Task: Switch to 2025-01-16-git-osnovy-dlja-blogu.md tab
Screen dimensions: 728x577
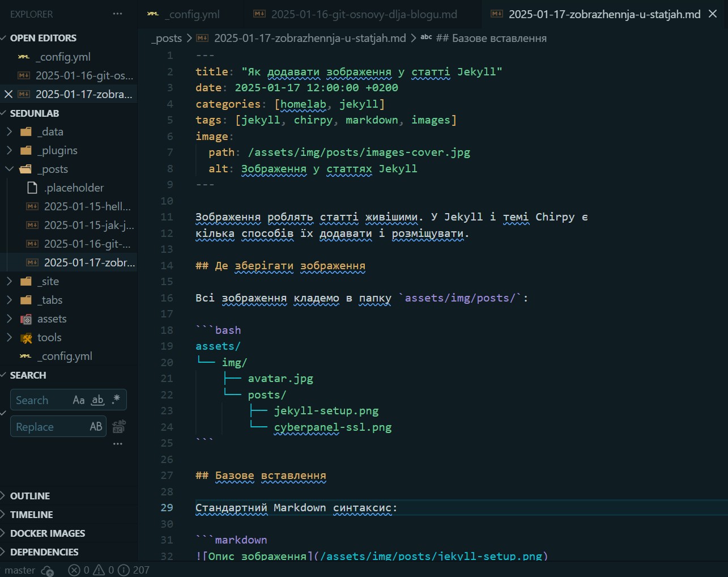Action: click(363, 14)
